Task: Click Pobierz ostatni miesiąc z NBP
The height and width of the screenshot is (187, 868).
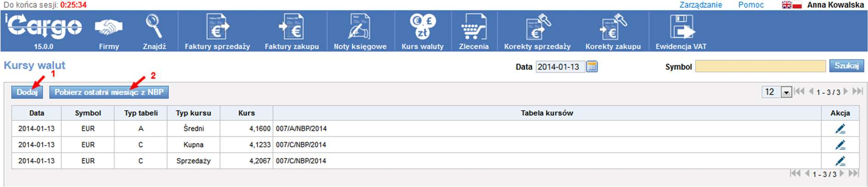Action: click(109, 92)
